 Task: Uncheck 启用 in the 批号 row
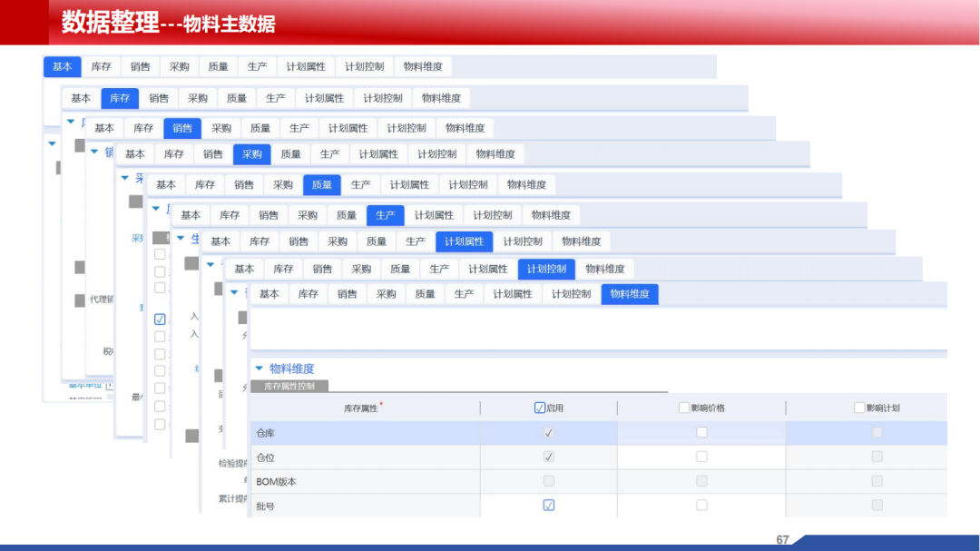click(548, 506)
